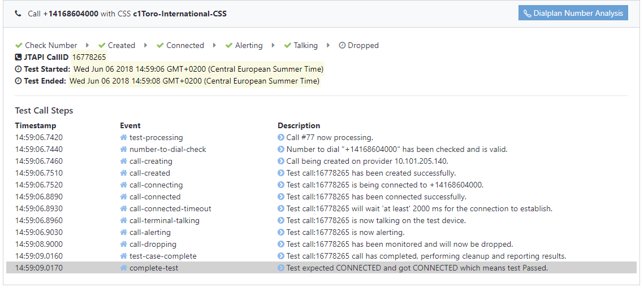Click the Dropped status clock icon
The image size is (644, 292).
click(342, 46)
